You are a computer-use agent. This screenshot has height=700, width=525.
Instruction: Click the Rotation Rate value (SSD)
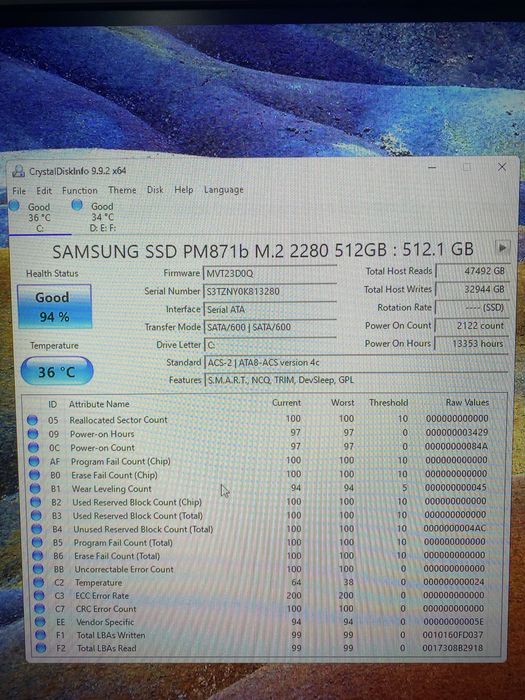pos(472,308)
